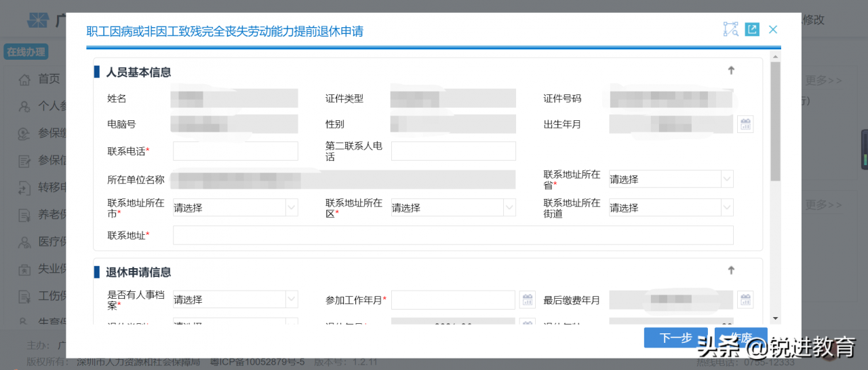Click the 联系地址 input field

pyautogui.click(x=453, y=235)
